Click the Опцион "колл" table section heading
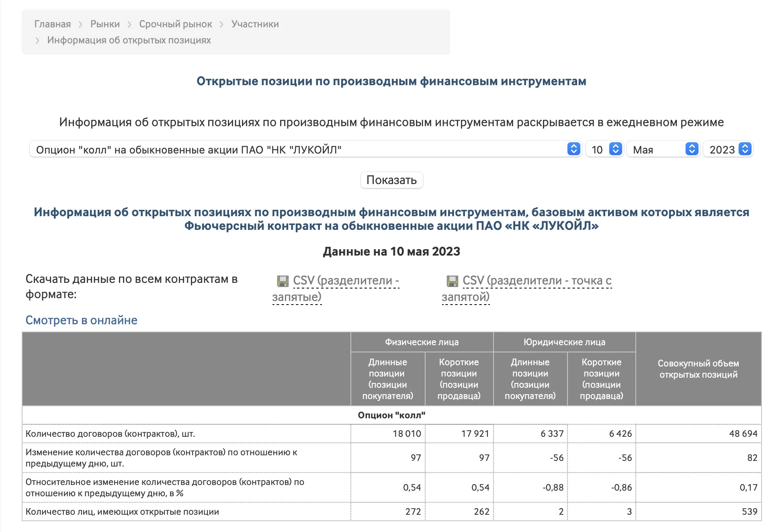770x532 pixels. [391, 415]
